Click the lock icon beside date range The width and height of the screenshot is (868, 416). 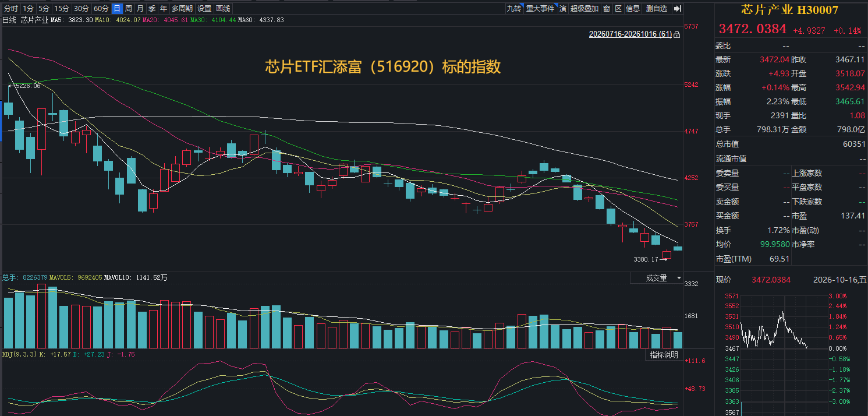tap(676, 35)
